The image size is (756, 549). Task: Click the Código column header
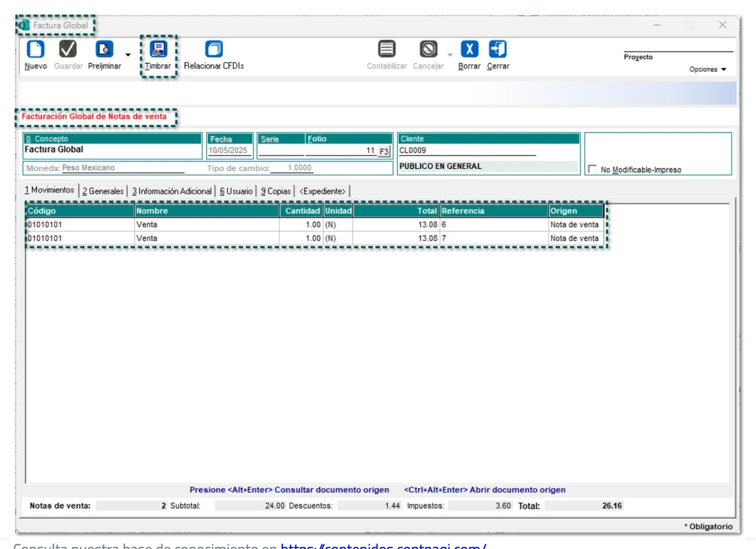pos(80,211)
